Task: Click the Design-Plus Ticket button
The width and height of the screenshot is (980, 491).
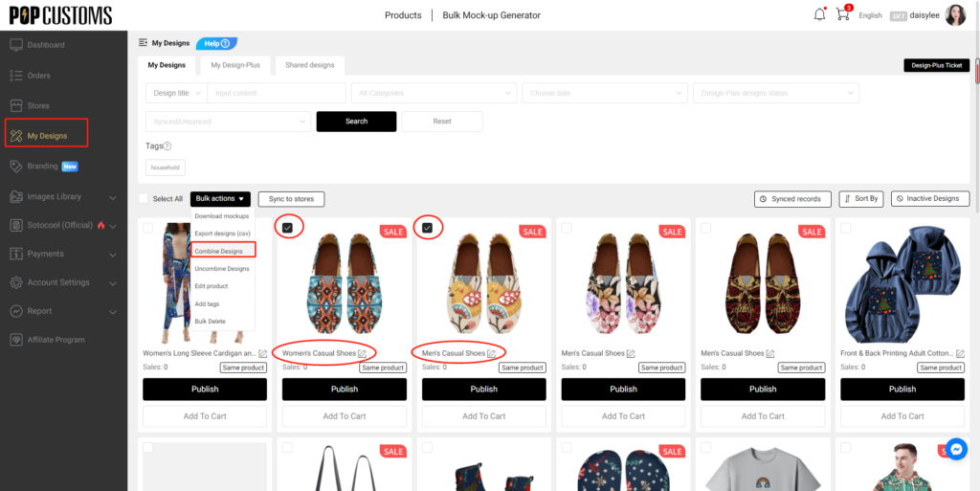Action: click(936, 66)
